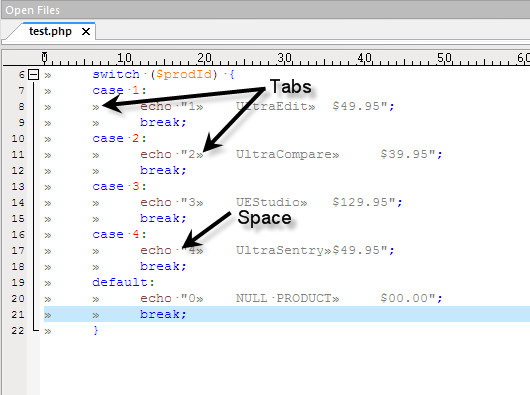Click 'UltraSentry' text on line 17
The height and width of the screenshot is (395, 530).
tap(280, 250)
